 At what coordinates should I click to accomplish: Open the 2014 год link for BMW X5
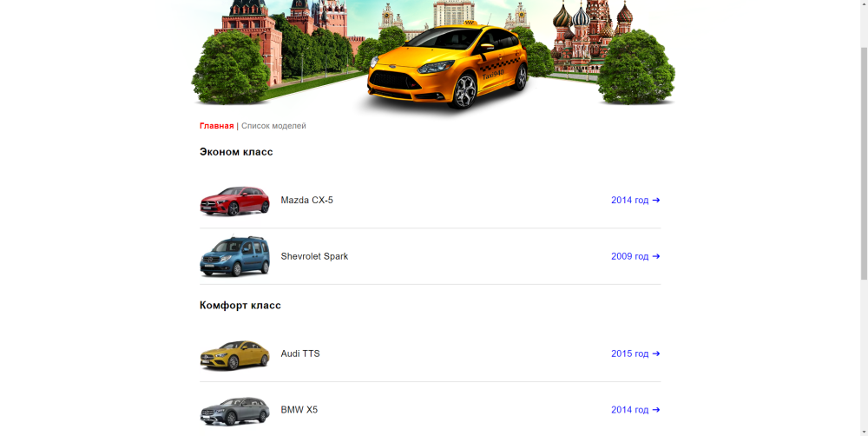click(x=635, y=410)
